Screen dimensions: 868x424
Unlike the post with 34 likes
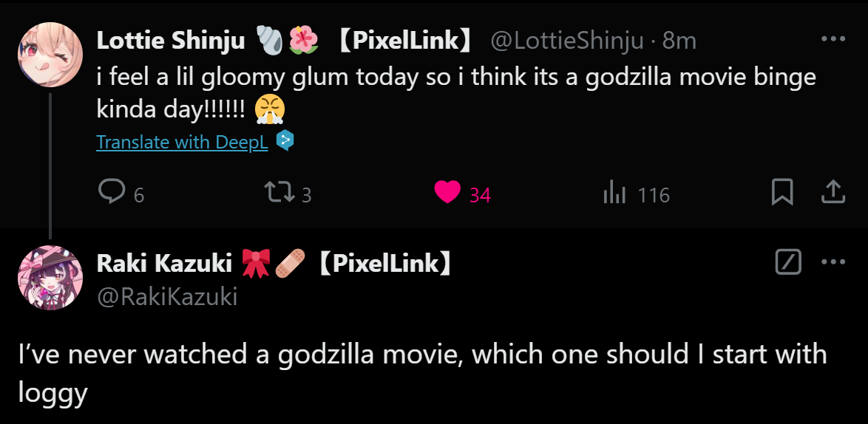click(448, 193)
